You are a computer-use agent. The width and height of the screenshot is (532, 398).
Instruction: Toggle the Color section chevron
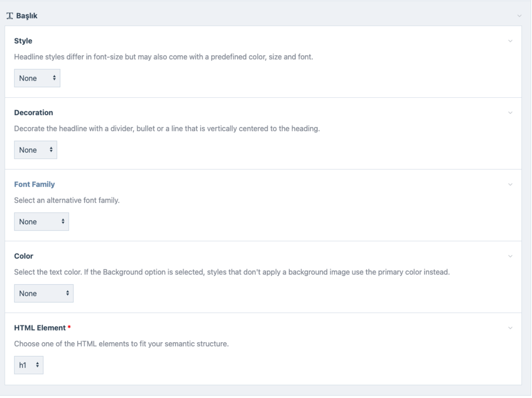tap(510, 256)
